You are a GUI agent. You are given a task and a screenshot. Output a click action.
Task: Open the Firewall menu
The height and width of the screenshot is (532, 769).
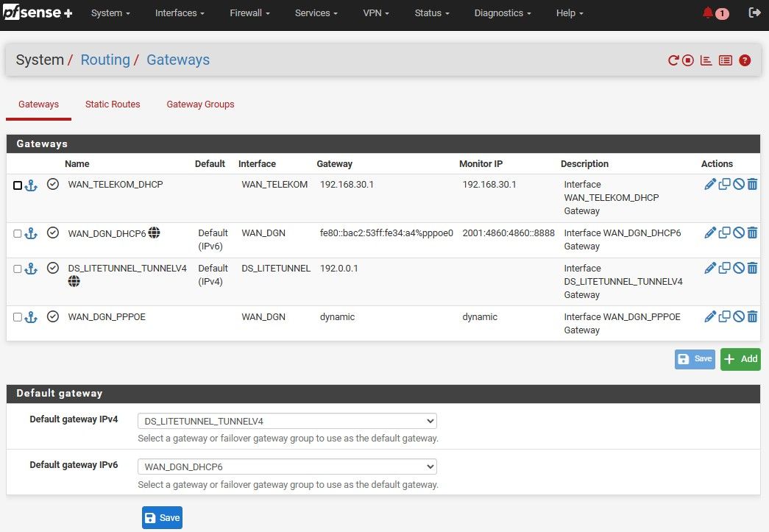(x=249, y=13)
